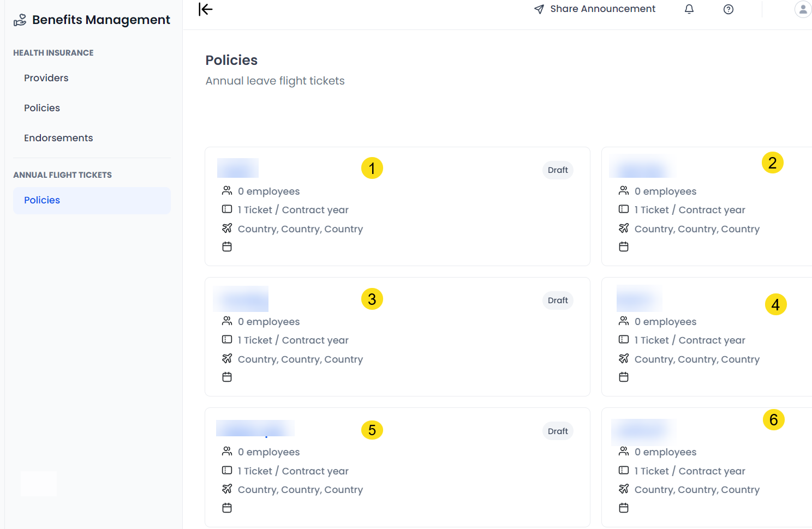Image resolution: width=812 pixels, height=529 pixels.
Task: Select Policies under Annual Flight Tickets
Action: point(42,200)
